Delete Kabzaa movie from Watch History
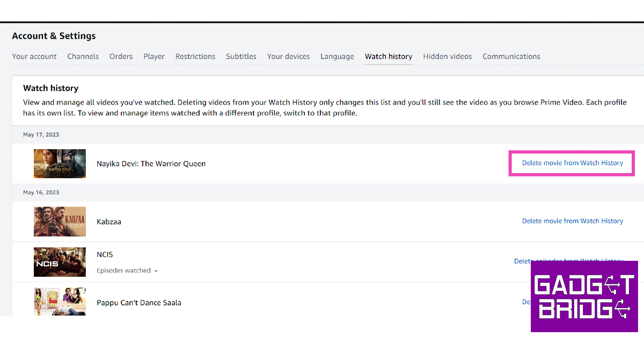Screen dimensions: 644x337 click(x=572, y=221)
